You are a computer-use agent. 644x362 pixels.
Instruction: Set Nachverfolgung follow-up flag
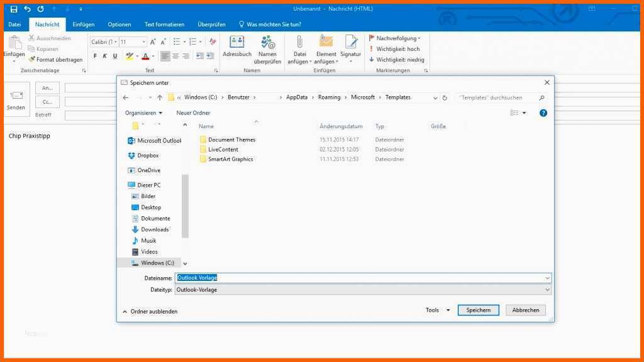point(395,38)
